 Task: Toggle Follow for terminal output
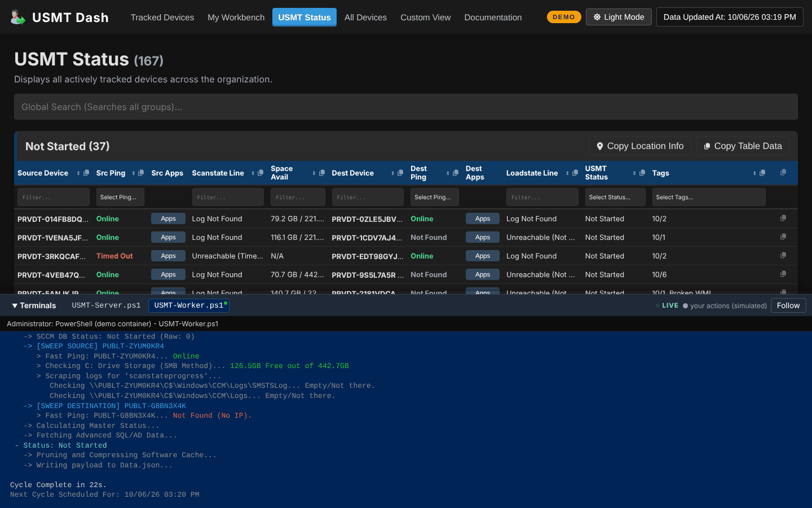pyautogui.click(x=788, y=305)
